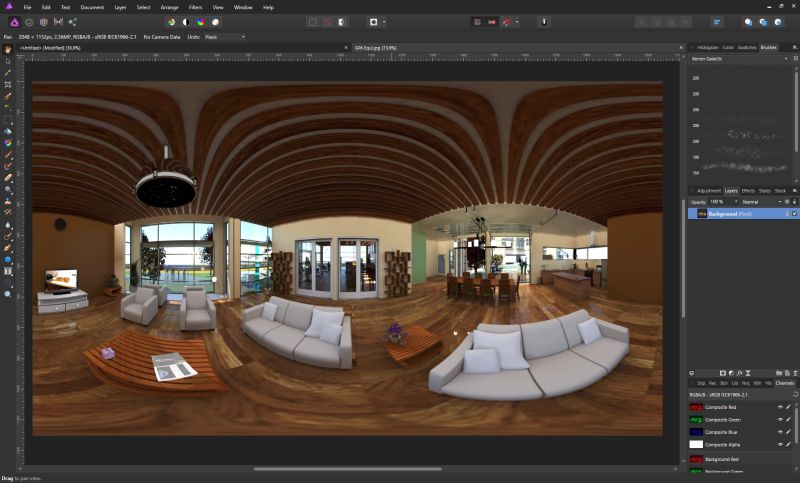Open the File menu

(28, 8)
